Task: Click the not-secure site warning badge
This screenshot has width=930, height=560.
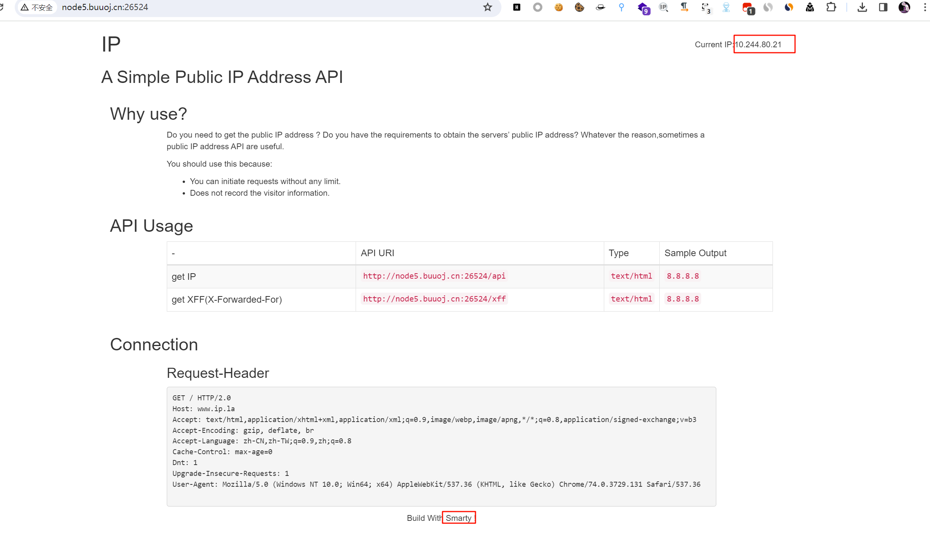Action: point(37,7)
